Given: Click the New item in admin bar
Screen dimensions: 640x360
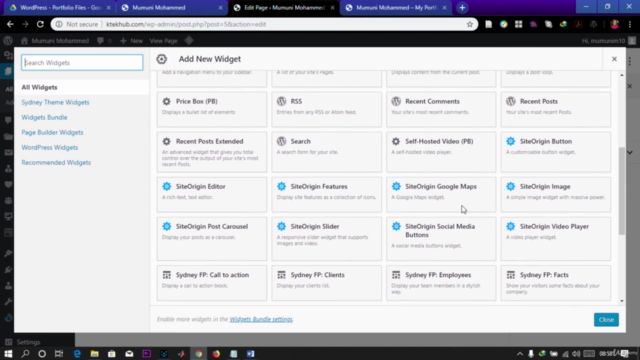Looking at the screenshot, I should 131,41.
